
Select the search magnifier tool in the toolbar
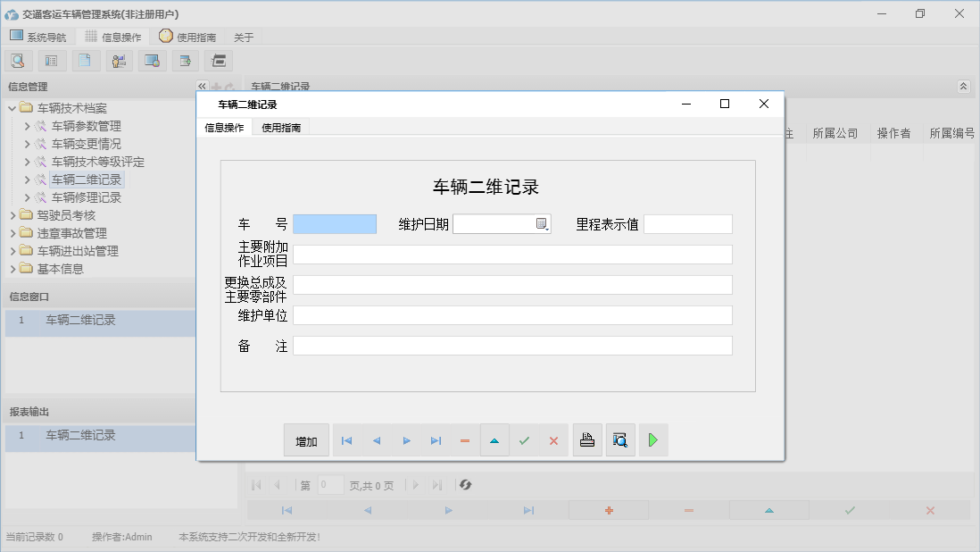point(18,60)
